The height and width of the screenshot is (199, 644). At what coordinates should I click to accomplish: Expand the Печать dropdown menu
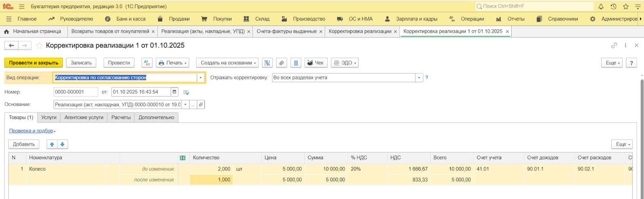coord(172,63)
